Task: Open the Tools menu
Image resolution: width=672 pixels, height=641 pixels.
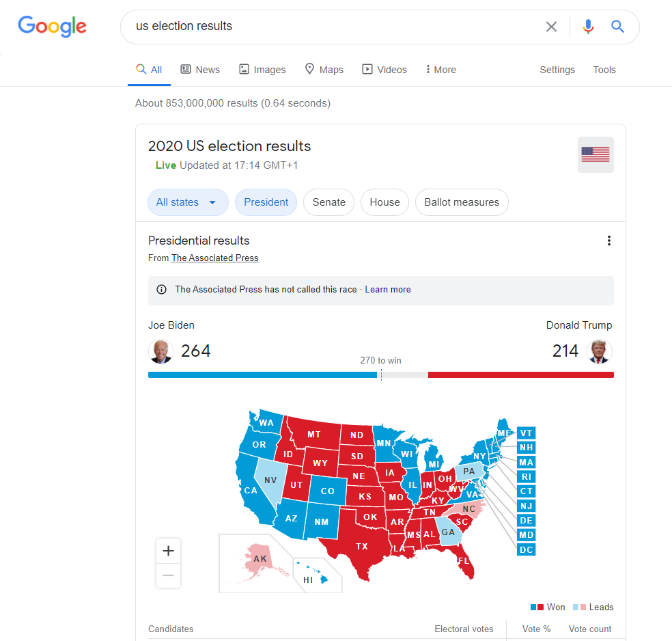Action: [x=604, y=70]
